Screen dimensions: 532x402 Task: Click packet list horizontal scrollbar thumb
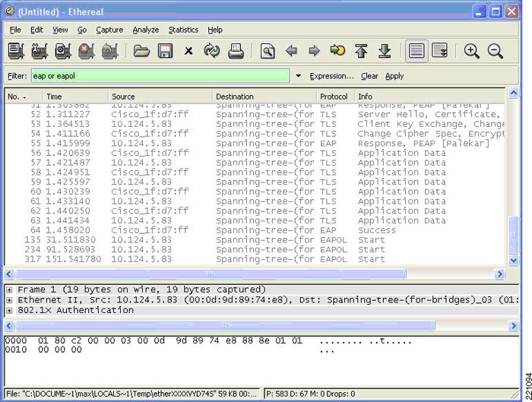211,274
